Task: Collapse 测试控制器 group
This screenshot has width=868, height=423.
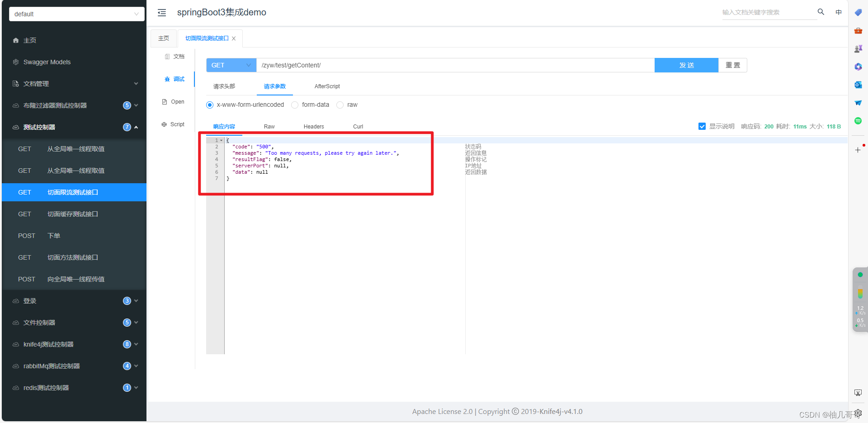Action: 136,127
